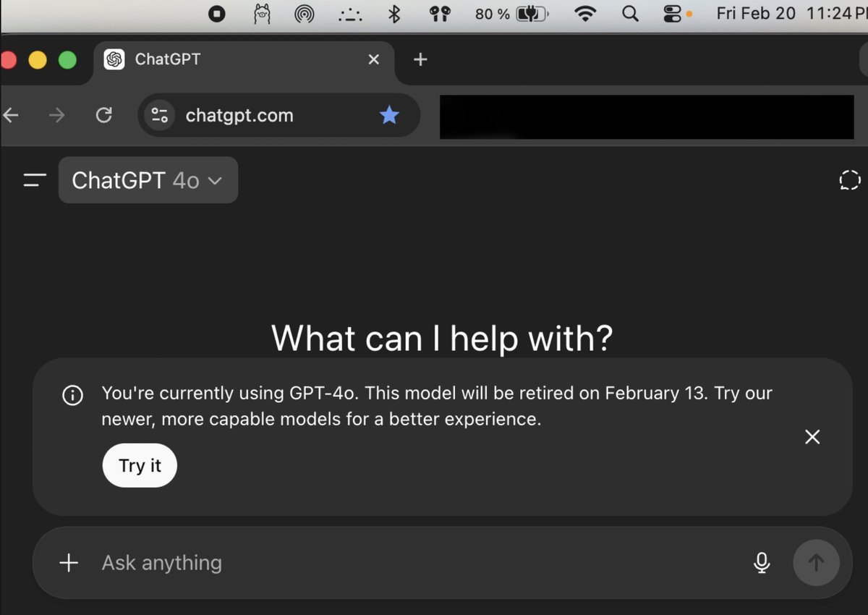This screenshot has height=615, width=868.
Task: Click the What can I help with? heading
Action: coord(441,338)
